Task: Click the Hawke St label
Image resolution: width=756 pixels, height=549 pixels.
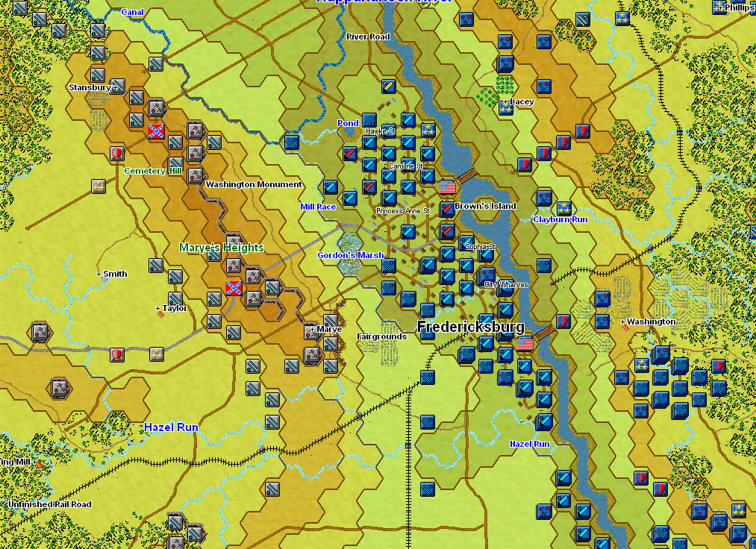Action: (381, 131)
